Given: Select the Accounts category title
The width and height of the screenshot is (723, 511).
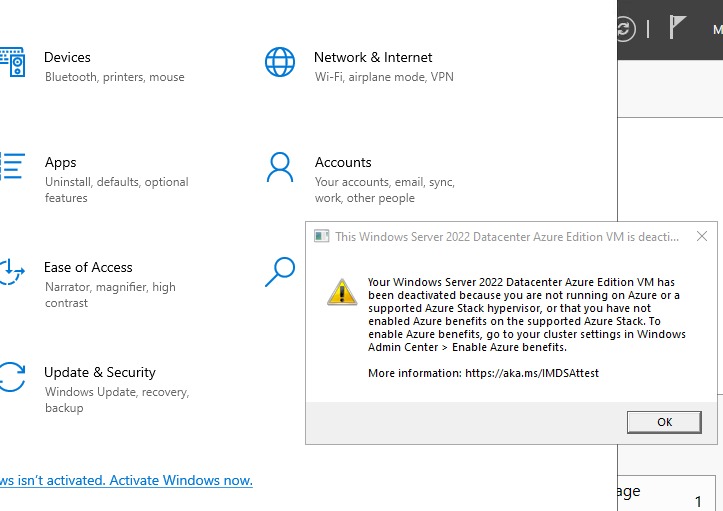Looking at the screenshot, I should click(343, 163).
